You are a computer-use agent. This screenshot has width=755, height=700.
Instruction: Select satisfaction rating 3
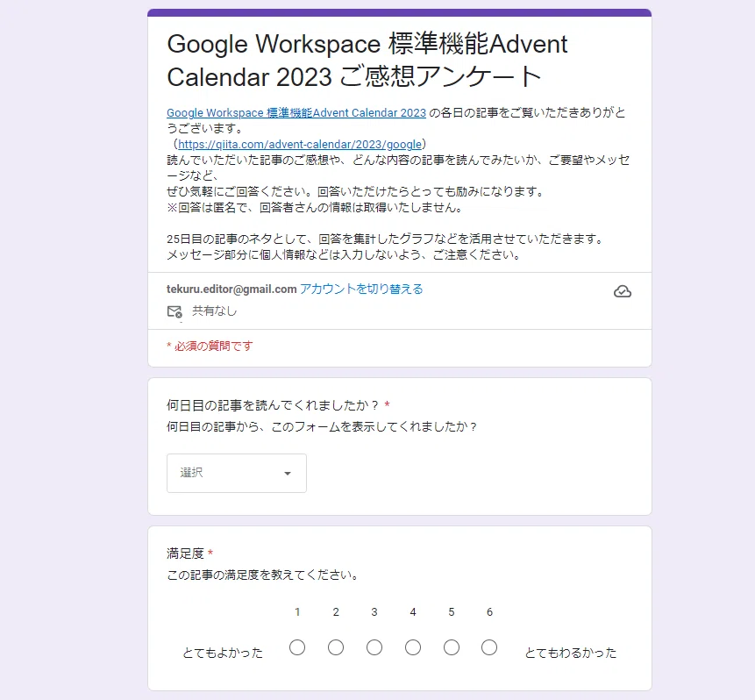pos(374,647)
